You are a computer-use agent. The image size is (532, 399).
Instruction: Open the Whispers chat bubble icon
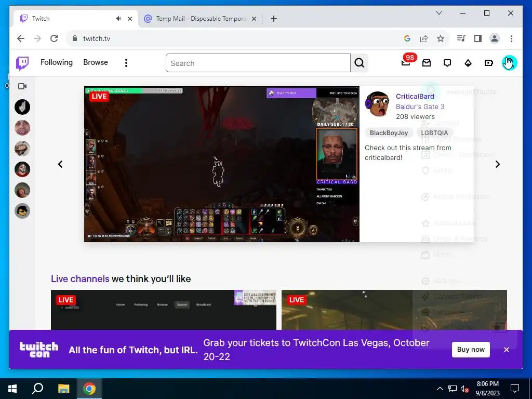pyautogui.click(x=447, y=63)
